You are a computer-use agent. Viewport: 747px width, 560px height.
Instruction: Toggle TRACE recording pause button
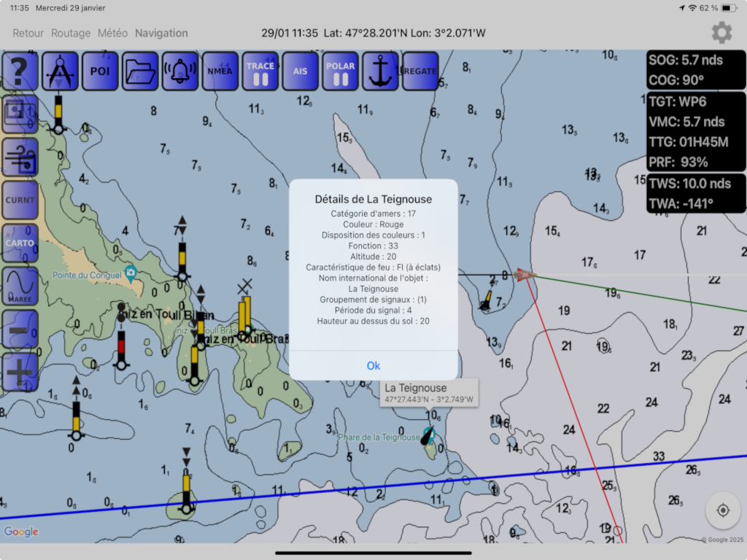click(260, 71)
